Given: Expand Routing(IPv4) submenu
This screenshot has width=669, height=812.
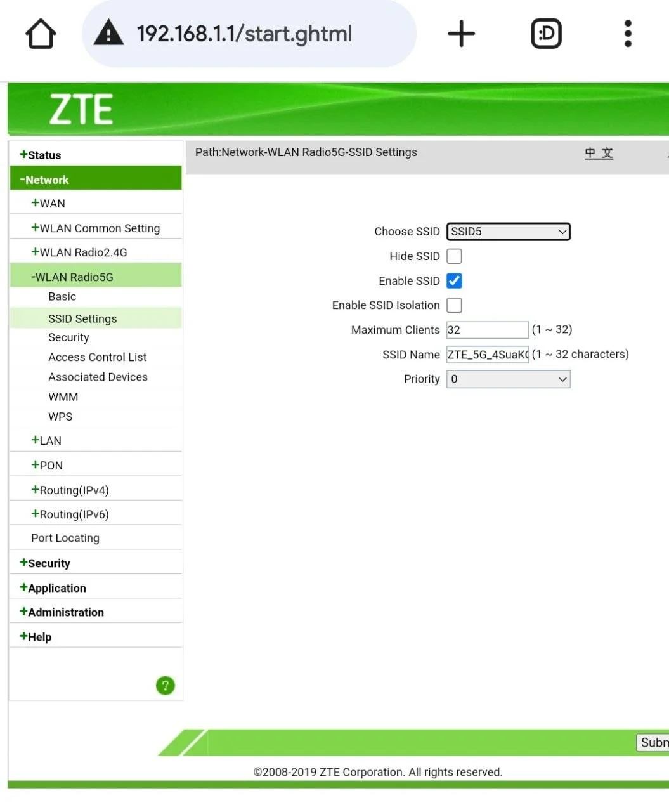Looking at the screenshot, I should tap(70, 490).
